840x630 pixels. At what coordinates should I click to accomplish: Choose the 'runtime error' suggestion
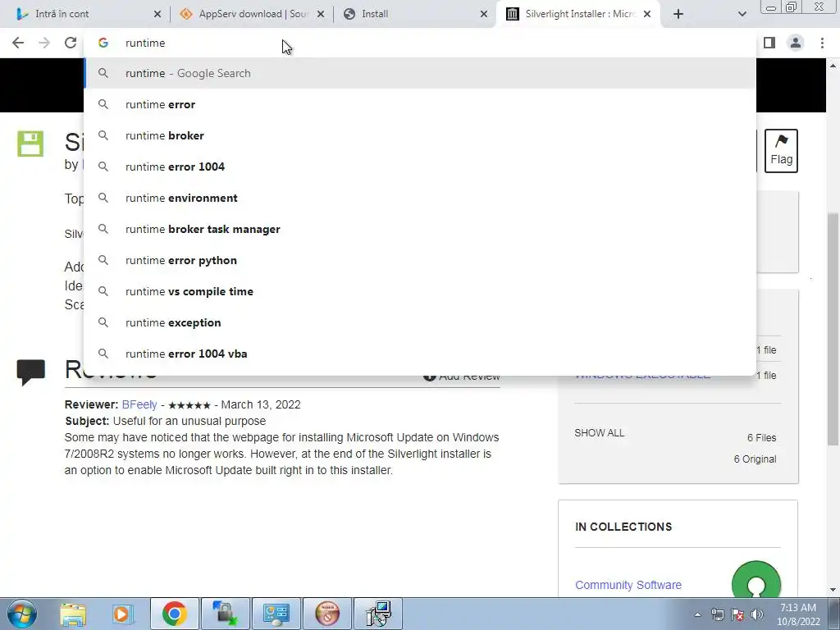tap(420, 104)
